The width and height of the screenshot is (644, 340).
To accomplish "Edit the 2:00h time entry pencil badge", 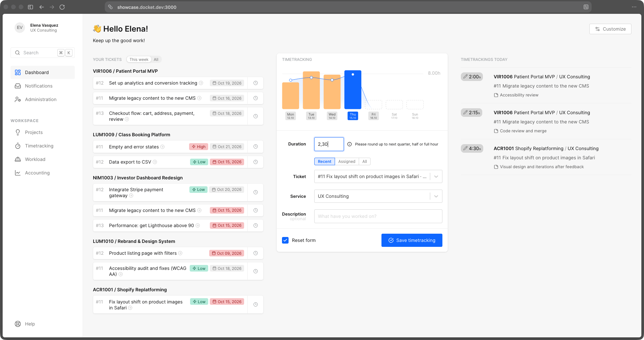I will click(472, 77).
